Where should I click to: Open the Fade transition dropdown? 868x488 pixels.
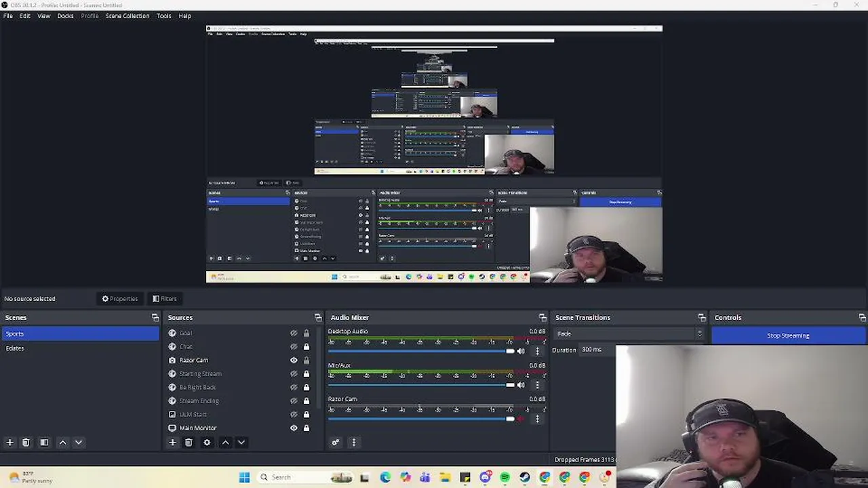pyautogui.click(x=629, y=333)
